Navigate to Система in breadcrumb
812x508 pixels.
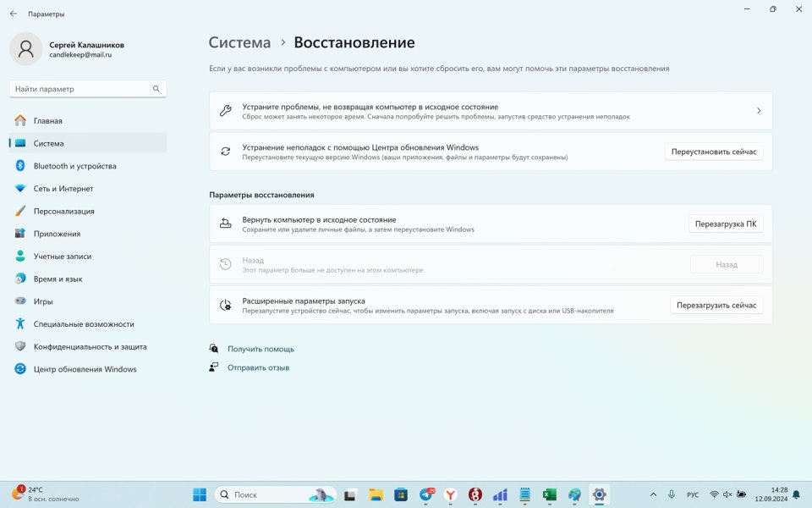pos(239,42)
